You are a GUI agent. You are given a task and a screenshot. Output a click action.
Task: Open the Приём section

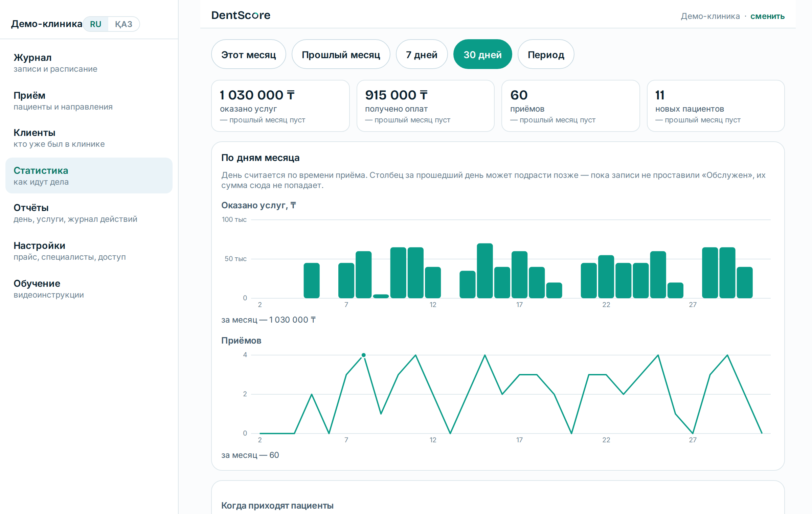[89, 101]
